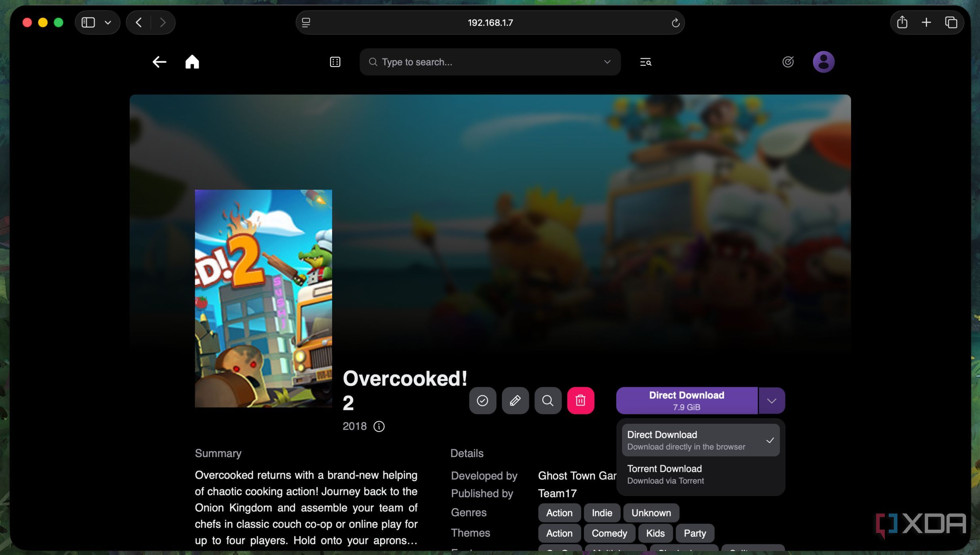980x555 pixels.
Task: Show the Safari tab overview
Action: [x=951, y=22]
